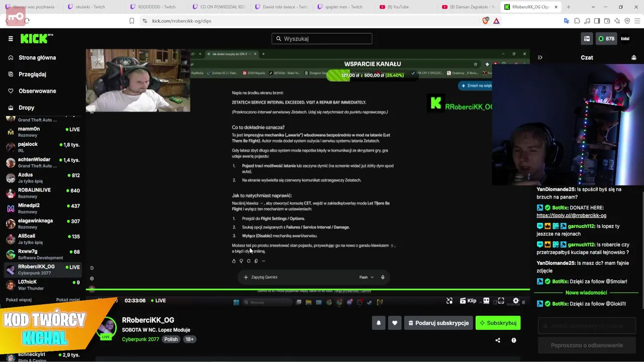Toggle mini player mode icon
644x362 pixels.
449,301
